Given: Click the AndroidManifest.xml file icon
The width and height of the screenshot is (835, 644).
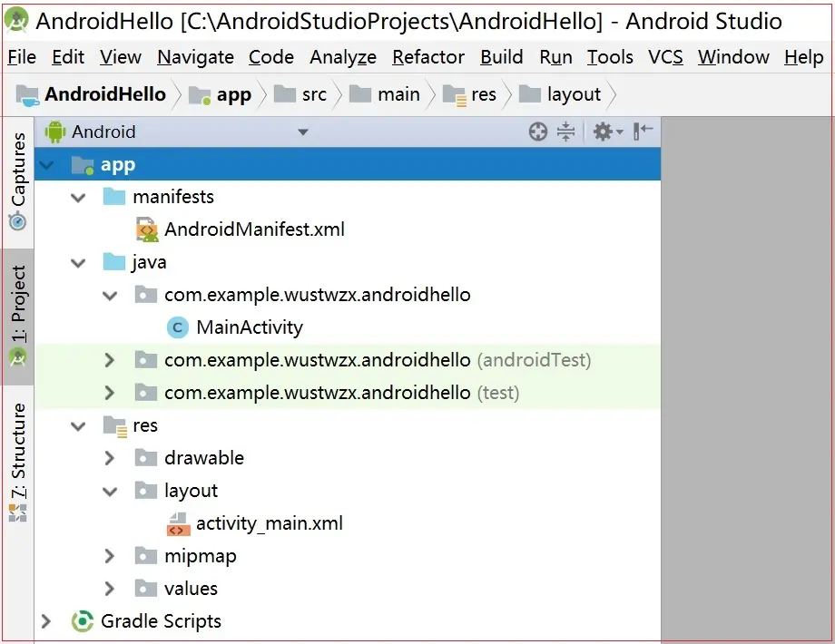Looking at the screenshot, I should click(146, 229).
